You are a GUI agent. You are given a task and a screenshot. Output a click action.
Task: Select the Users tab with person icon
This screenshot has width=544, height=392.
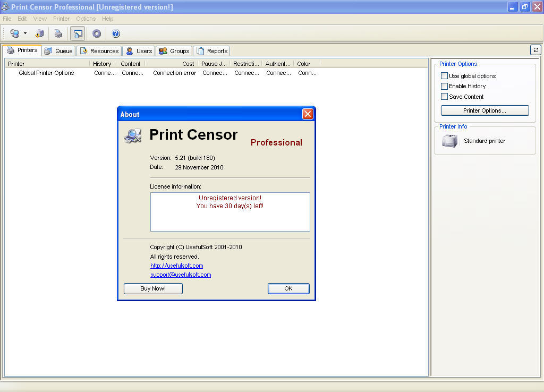tap(130, 50)
